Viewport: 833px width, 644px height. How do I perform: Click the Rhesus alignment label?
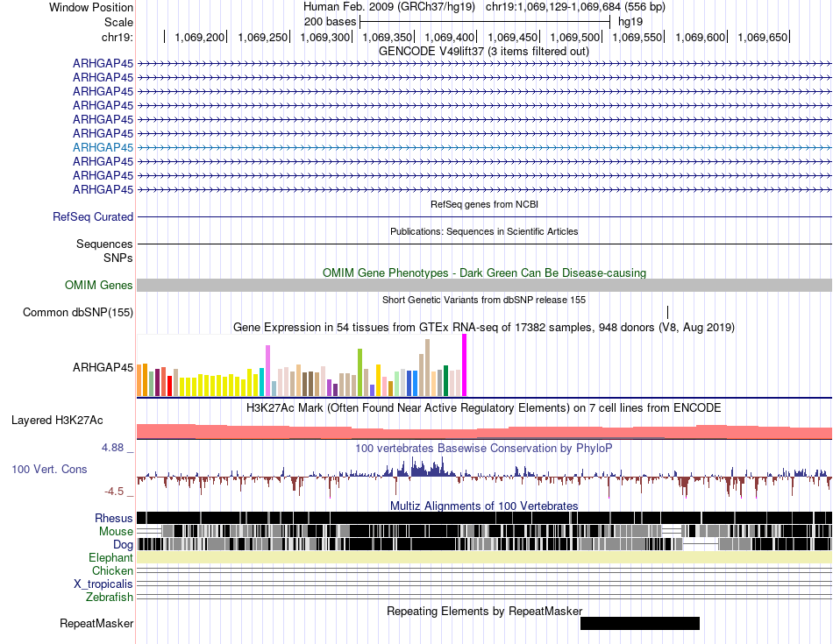tap(114, 519)
